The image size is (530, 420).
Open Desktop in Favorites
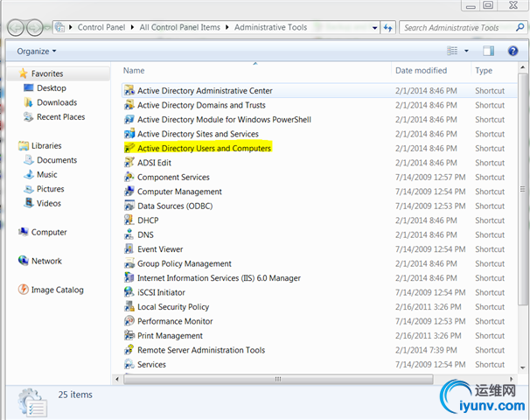pyautogui.click(x=52, y=88)
